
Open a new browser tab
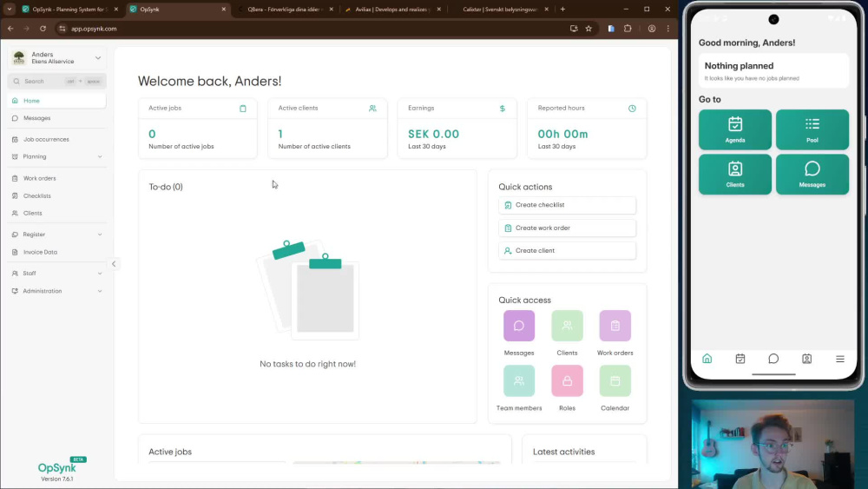click(x=562, y=10)
